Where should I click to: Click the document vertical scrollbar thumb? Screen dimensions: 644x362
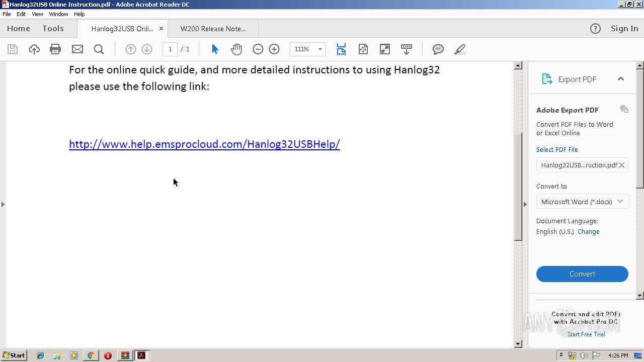click(x=518, y=186)
